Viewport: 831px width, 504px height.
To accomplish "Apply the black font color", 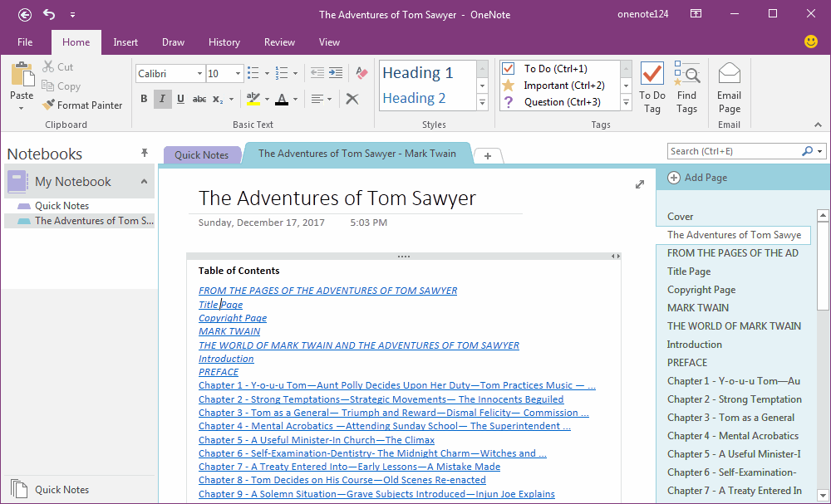I will pyautogui.click(x=282, y=99).
